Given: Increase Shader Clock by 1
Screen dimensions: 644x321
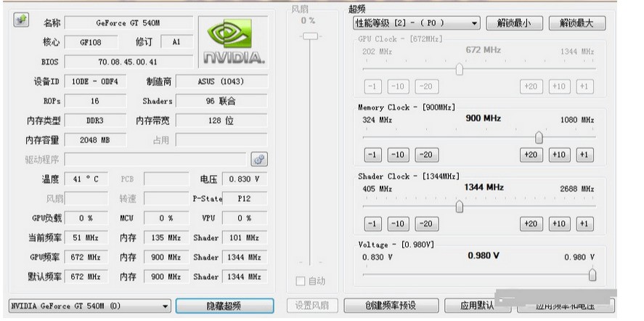Looking at the screenshot, I should 584,224.
